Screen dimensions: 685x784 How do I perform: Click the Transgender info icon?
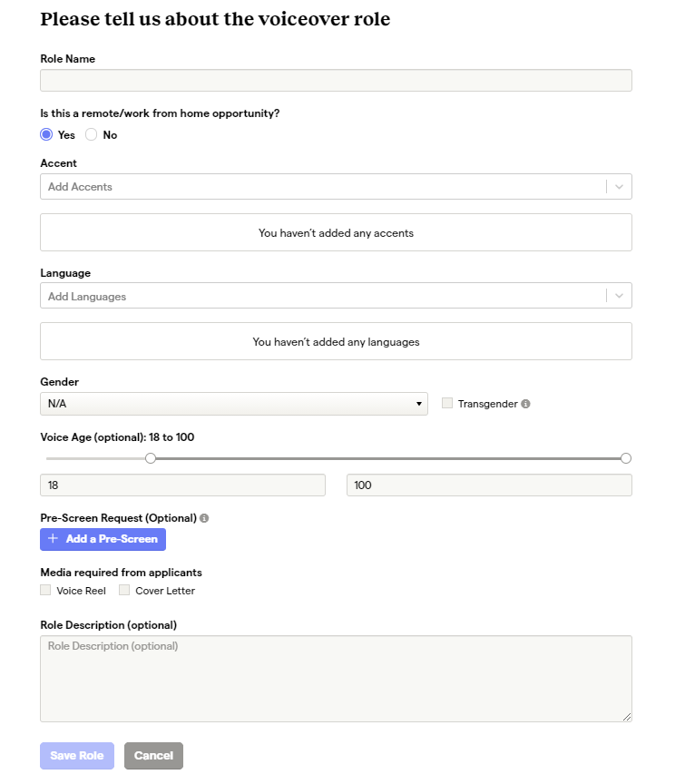coord(526,404)
